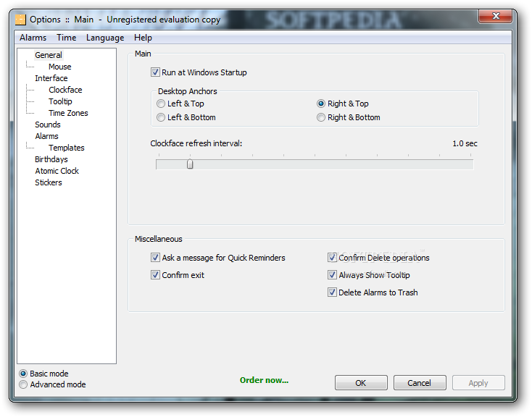Toggle Always Show Tooltip option
Image resolution: width=532 pixels, height=417 pixels.
[x=332, y=275]
